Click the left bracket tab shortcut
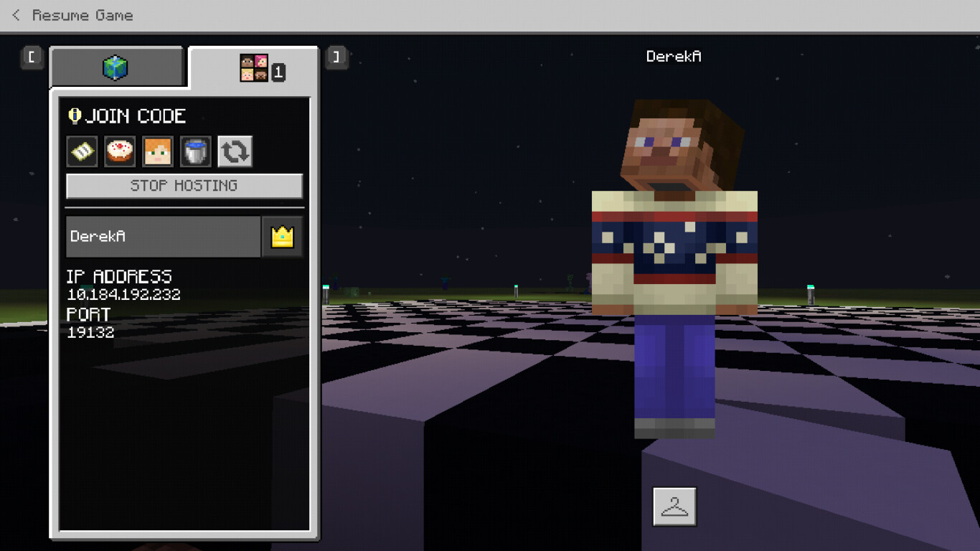 coord(32,57)
